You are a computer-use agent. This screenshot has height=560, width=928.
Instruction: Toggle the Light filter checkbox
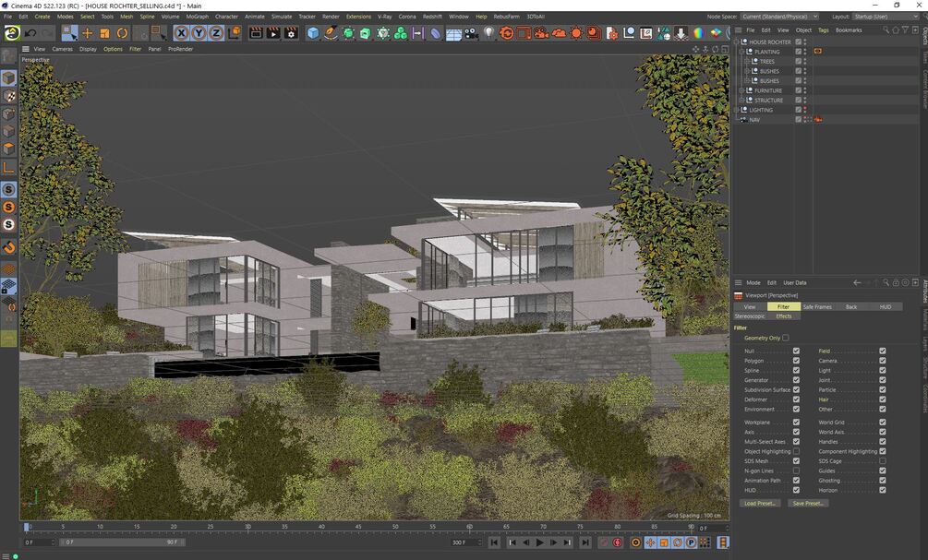pos(883,370)
